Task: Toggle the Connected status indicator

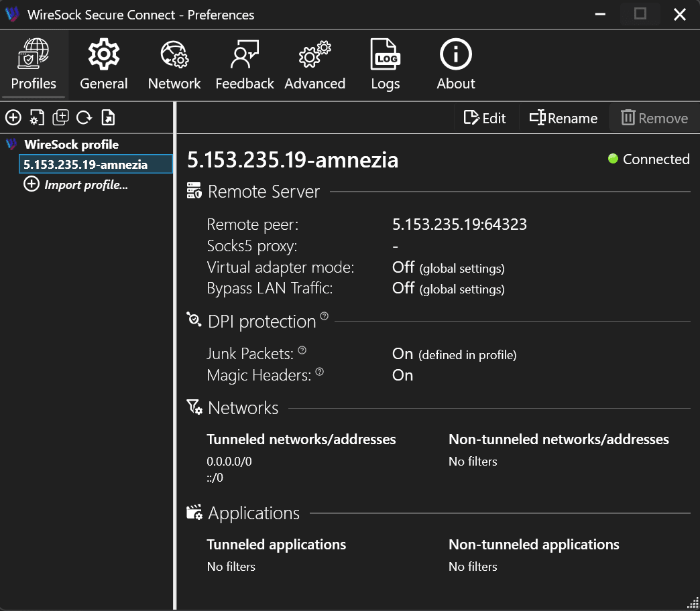Action: pos(612,159)
